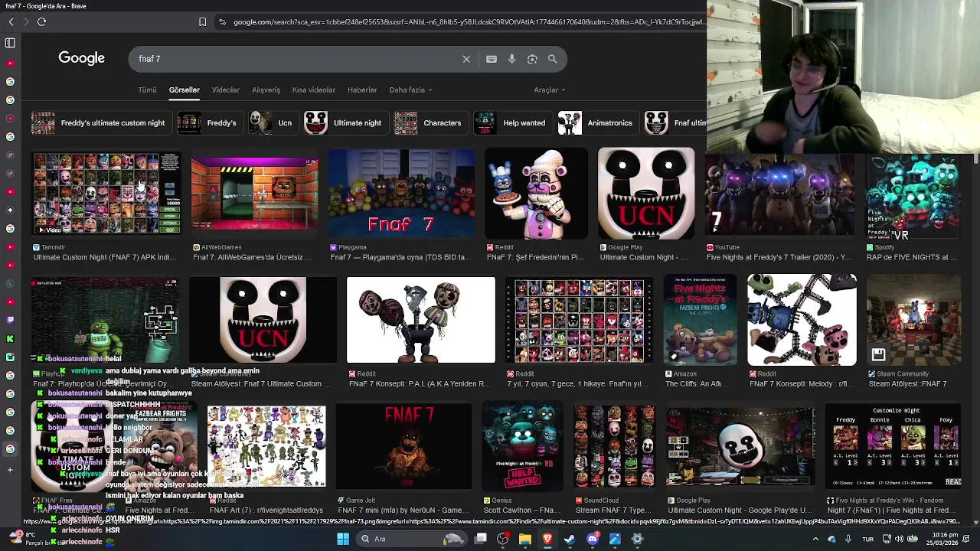Open site settings icon beside the URL
The image size is (980, 551).
click(222, 22)
